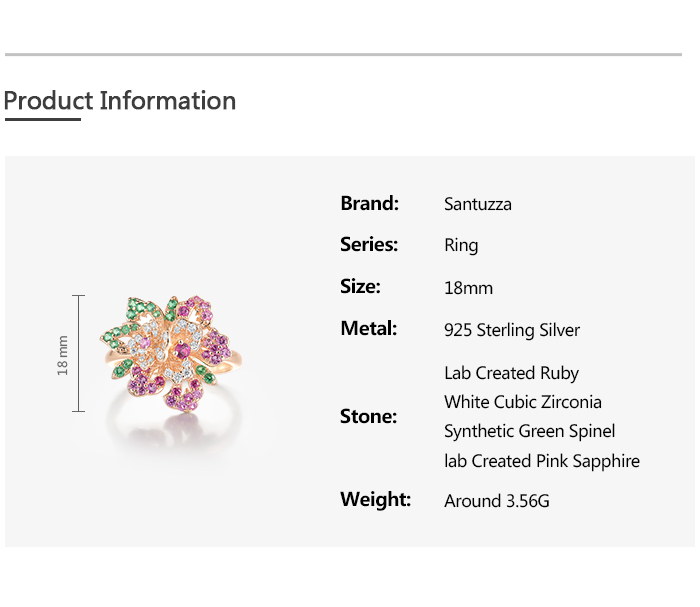The image size is (700, 607).
Task: Click the 18mm size value
Action: pos(468,288)
